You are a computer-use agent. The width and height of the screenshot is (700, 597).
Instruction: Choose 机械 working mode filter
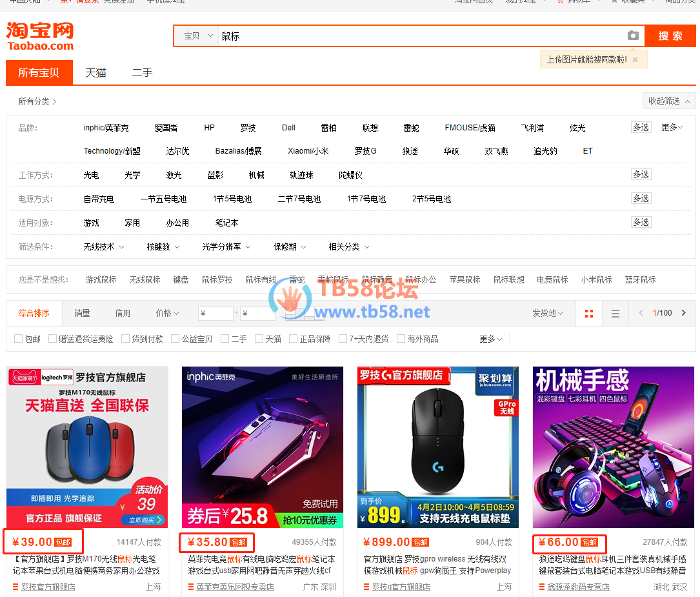256,175
